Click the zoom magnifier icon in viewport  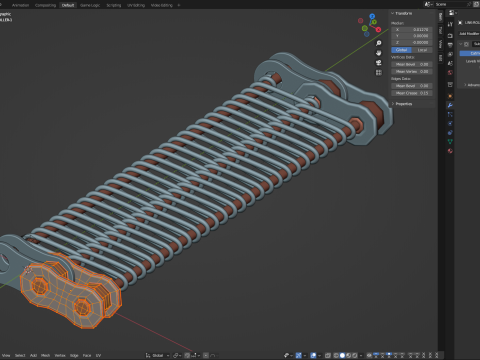coord(379,43)
